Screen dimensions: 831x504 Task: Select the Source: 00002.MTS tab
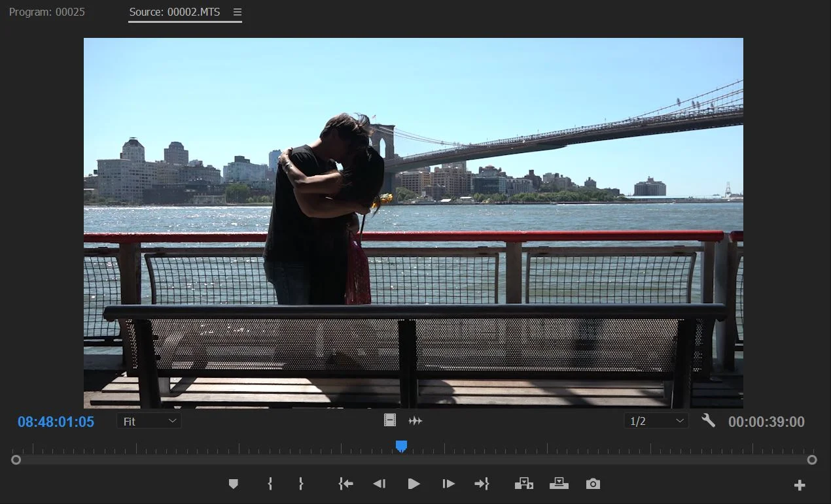[x=175, y=12]
